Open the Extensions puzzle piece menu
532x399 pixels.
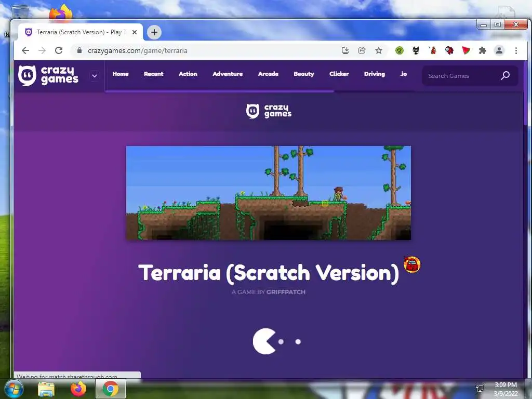pyautogui.click(x=483, y=50)
